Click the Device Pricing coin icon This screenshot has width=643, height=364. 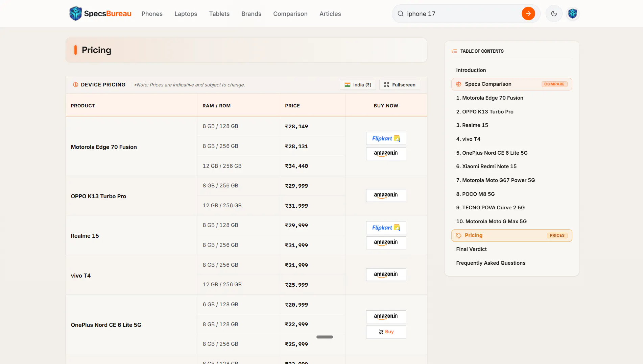point(75,85)
